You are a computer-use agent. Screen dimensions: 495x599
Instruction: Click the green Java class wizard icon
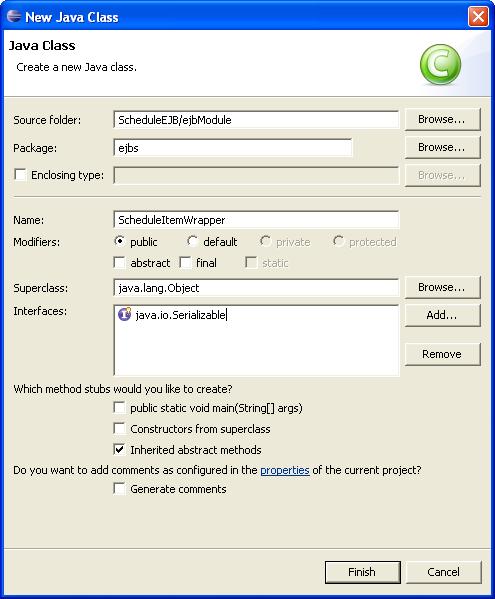[440, 65]
